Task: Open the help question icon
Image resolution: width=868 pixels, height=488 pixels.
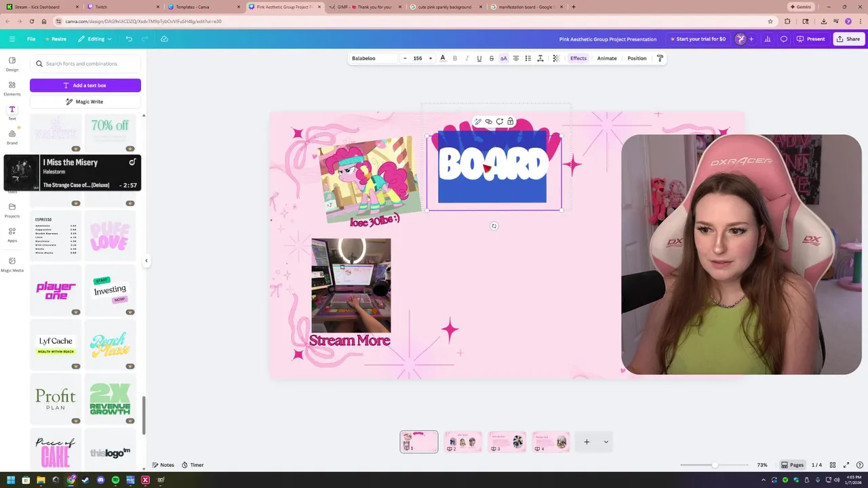Action: click(859, 465)
